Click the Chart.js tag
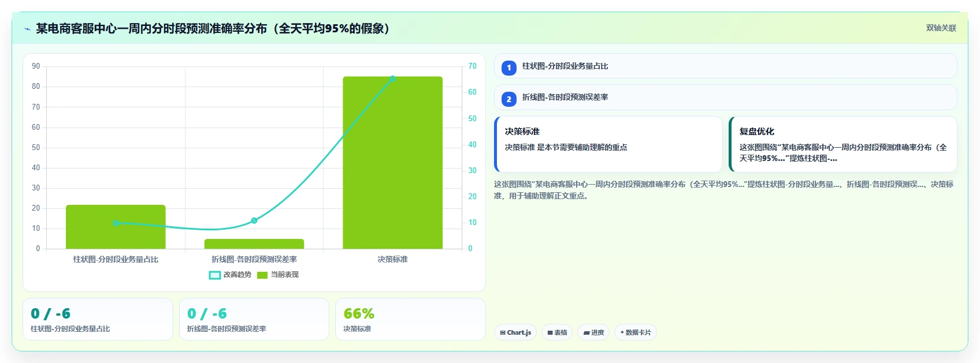This screenshot has height=363, width=980. (515, 332)
